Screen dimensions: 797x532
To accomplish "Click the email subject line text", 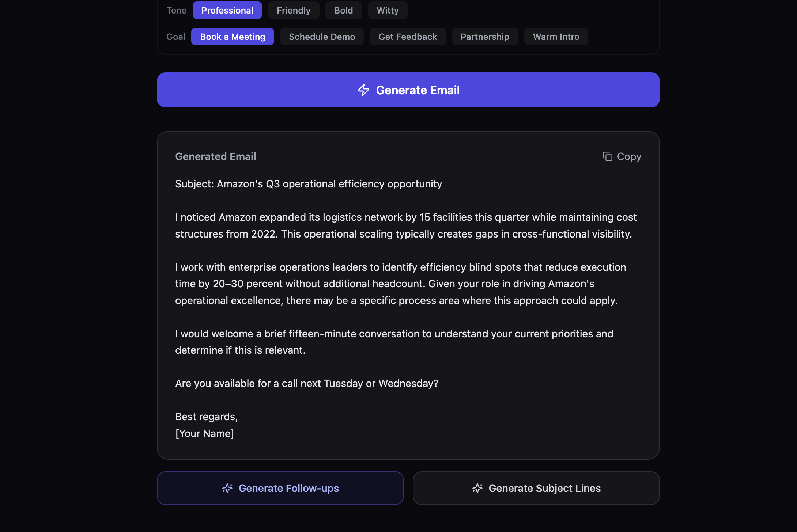I will tap(308, 184).
